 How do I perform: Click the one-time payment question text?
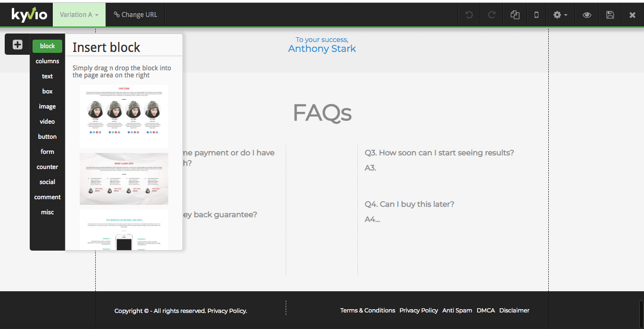tap(229, 158)
